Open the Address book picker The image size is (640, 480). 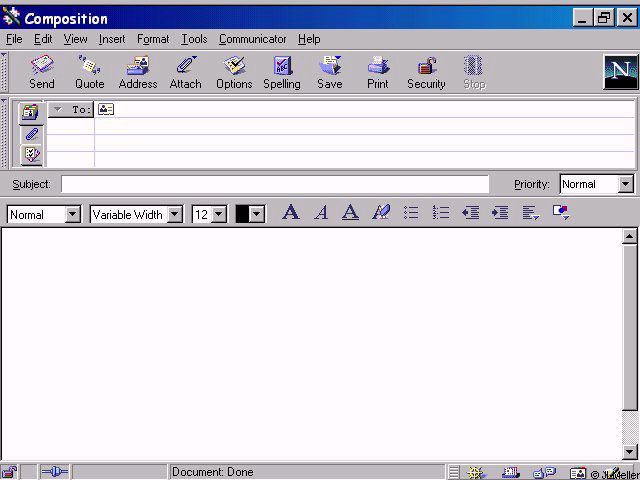(138, 73)
